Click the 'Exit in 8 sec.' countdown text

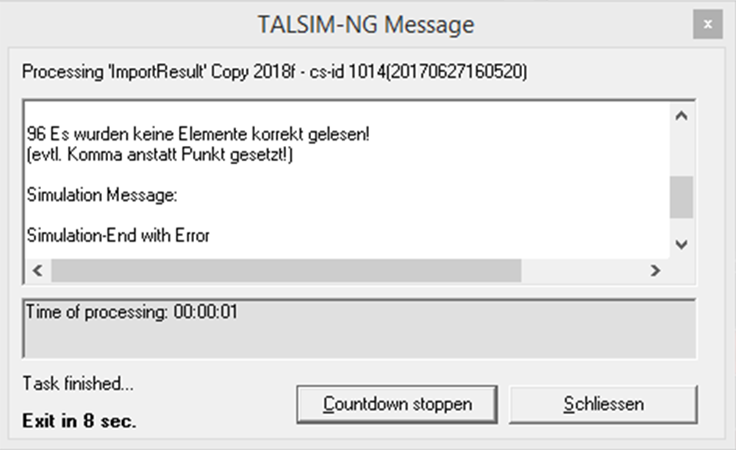79,420
